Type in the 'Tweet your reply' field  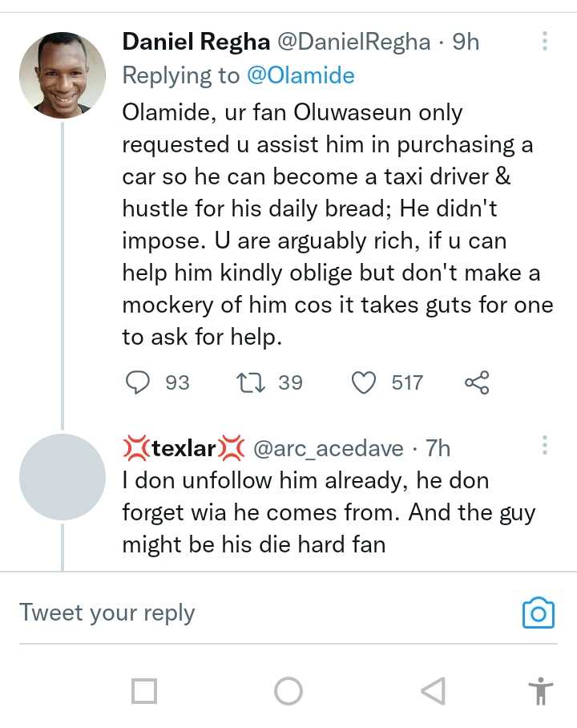[x=240, y=613]
